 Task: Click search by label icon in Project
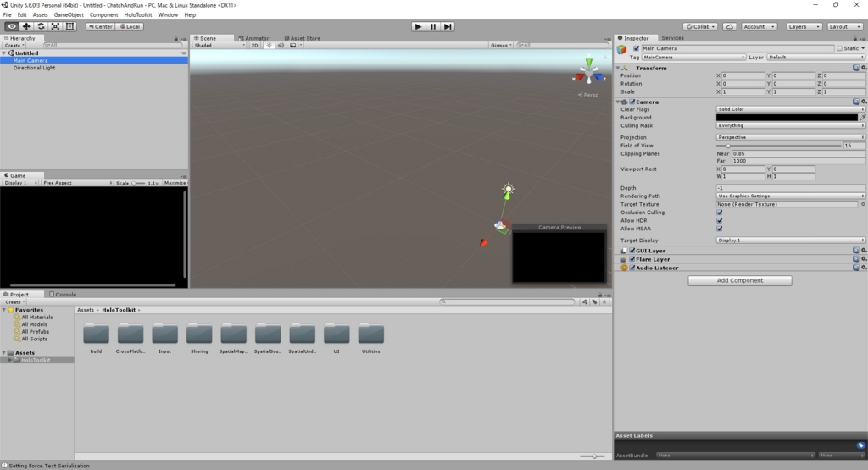(x=594, y=302)
